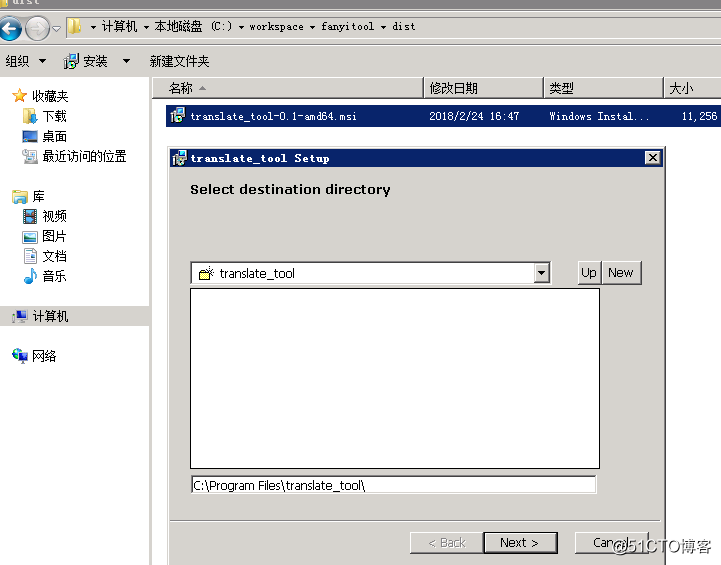This screenshot has height=565, width=721.
Task: Open 视频 library
Action: tap(55, 216)
